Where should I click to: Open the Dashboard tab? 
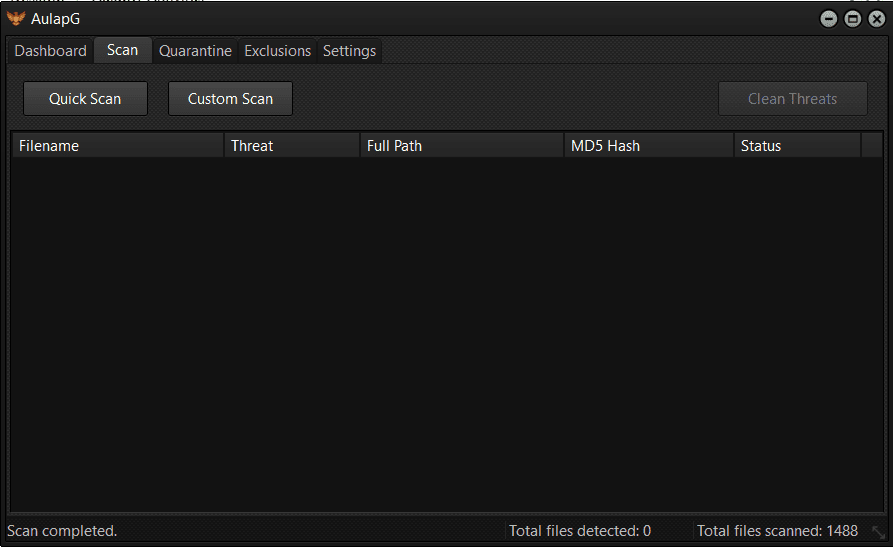coord(50,51)
